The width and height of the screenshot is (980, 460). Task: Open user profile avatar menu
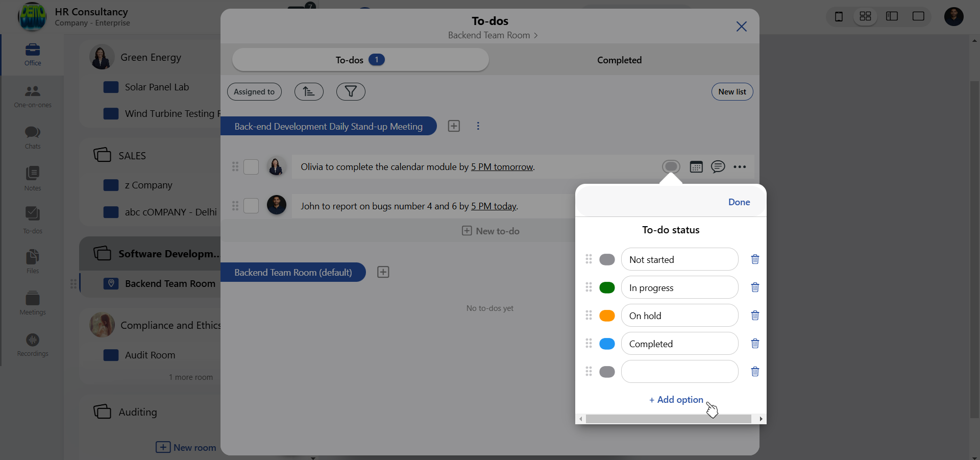pos(953,16)
